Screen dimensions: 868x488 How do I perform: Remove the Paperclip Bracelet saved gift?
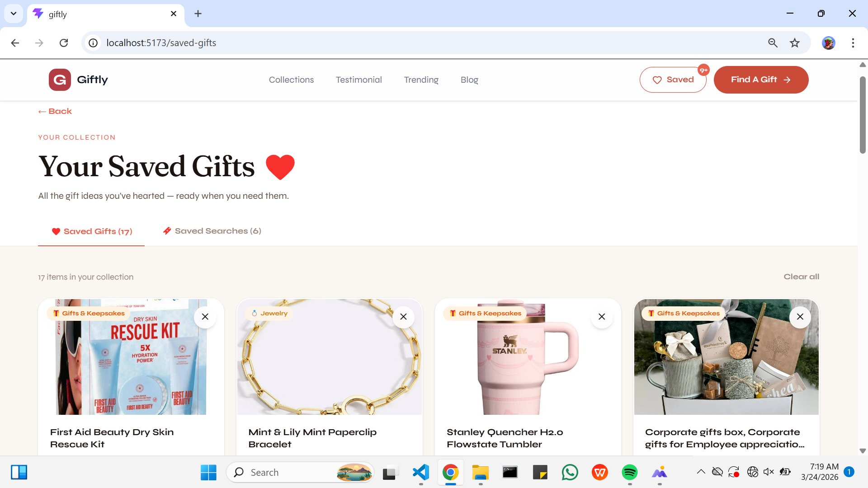click(403, 317)
